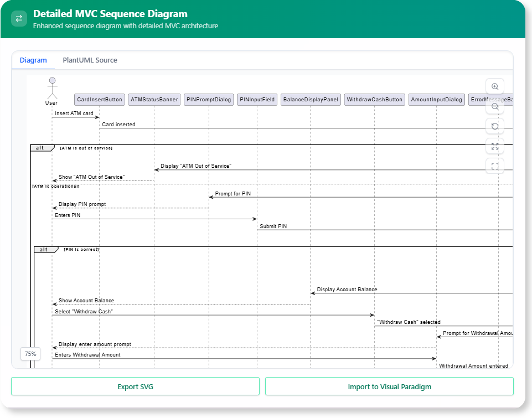Switch to the PlantUML Source tab

coord(90,60)
